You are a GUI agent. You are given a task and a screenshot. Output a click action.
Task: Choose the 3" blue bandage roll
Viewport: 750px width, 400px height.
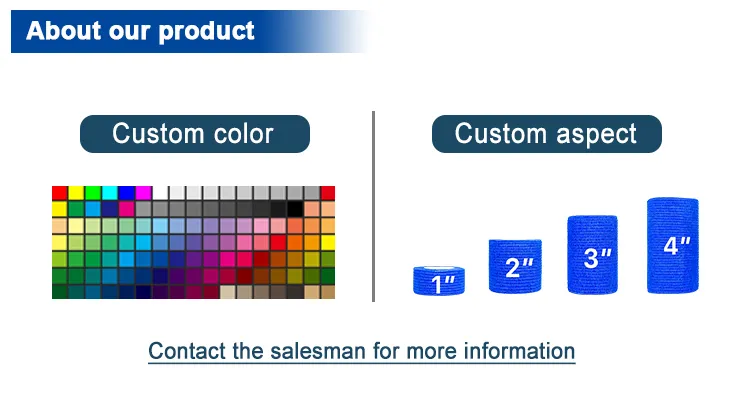point(593,255)
